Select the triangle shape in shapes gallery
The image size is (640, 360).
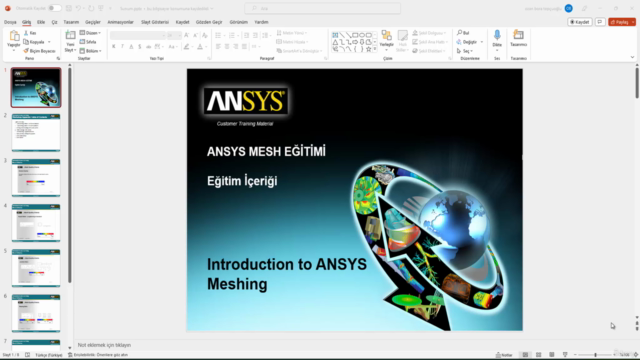[x=335, y=42]
